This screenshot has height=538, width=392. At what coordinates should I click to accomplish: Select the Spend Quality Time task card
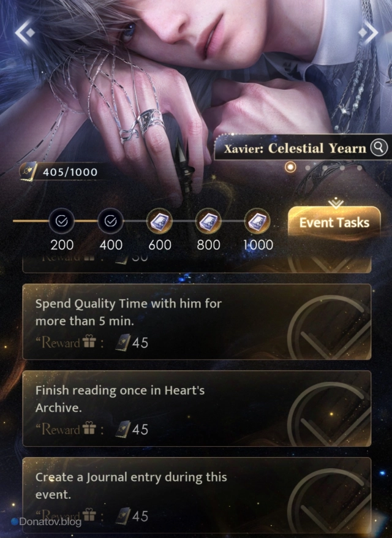[197, 322]
